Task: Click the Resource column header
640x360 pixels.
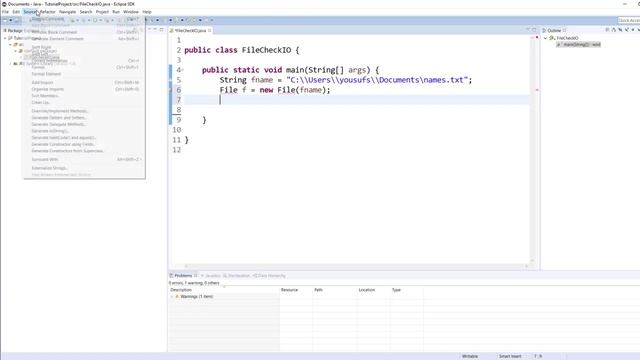Action: (x=296, y=290)
